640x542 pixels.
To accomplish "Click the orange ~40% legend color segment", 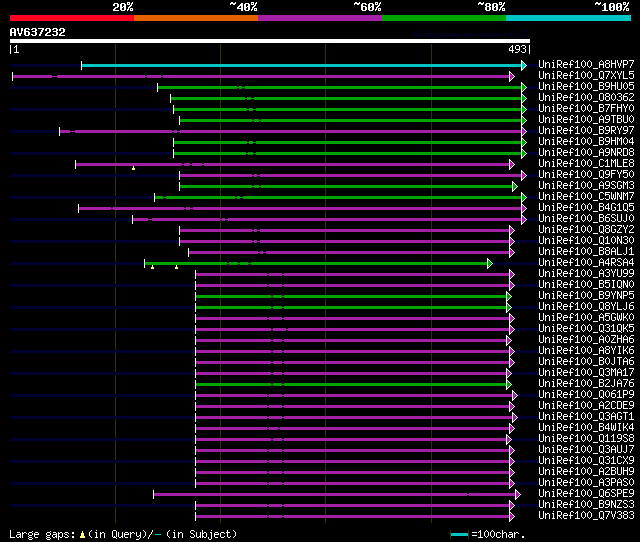I will 196,18.
